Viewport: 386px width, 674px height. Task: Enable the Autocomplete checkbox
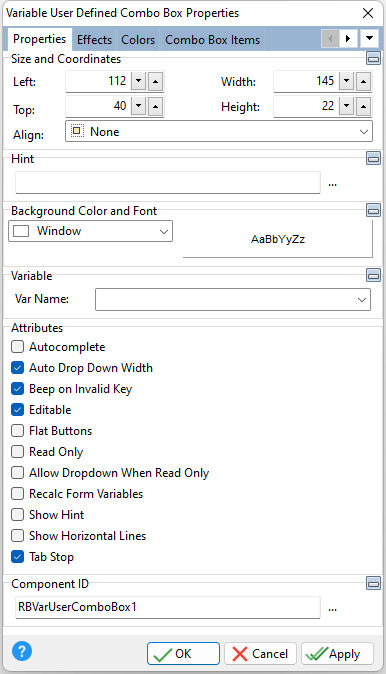17,346
